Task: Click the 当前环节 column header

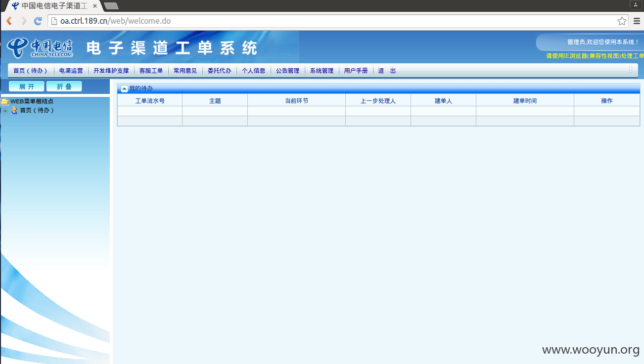Action: (x=297, y=100)
